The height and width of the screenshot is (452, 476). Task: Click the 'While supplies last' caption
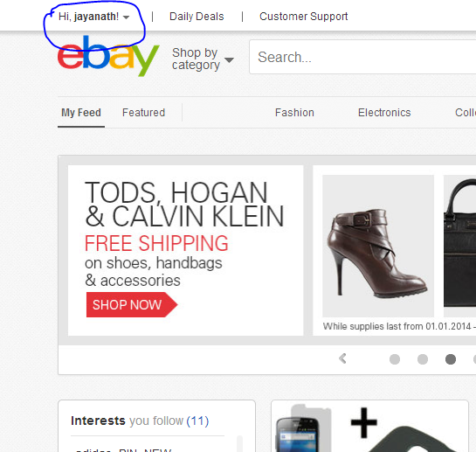(399, 326)
